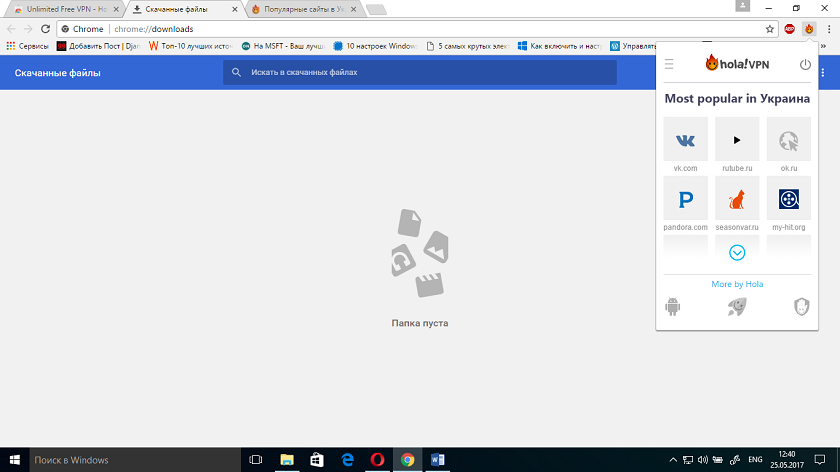Open the Сервисы apps bookmark
The width and height of the screenshot is (840, 472).
click(x=27, y=46)
